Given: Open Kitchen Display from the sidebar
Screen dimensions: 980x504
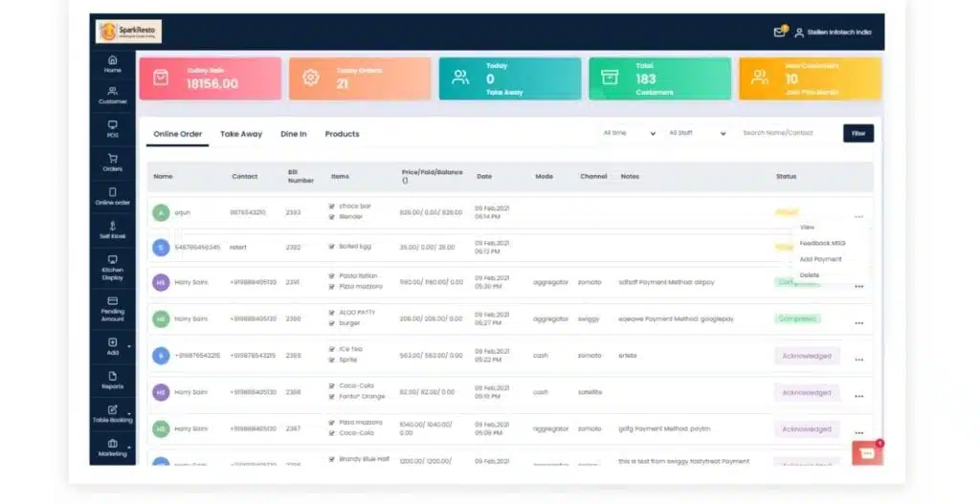Looking at the screenshot, I should (113, 268).
